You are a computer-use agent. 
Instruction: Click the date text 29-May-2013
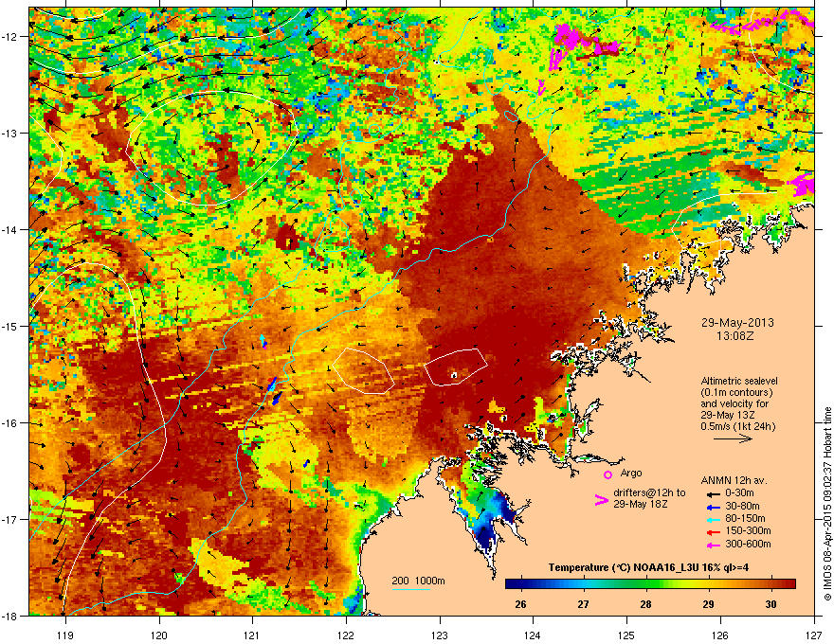(x=737, y=323)
